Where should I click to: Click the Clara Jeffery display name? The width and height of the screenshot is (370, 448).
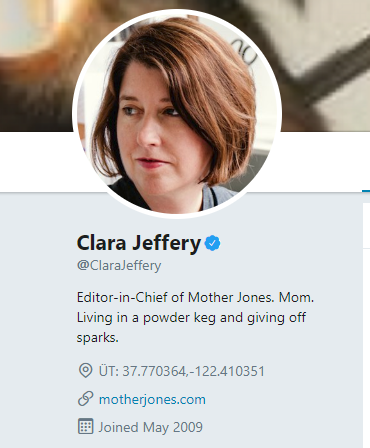click(139, 243)
